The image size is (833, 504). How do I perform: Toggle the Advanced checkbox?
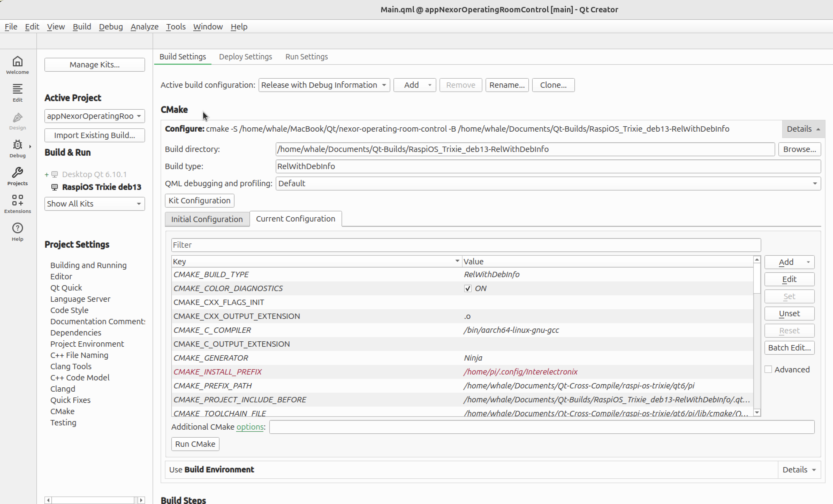[768, 369]
